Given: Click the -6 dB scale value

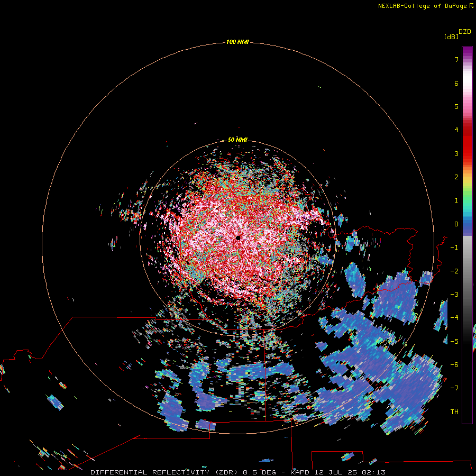Looking at the screenshot, I should pos(454,364).
